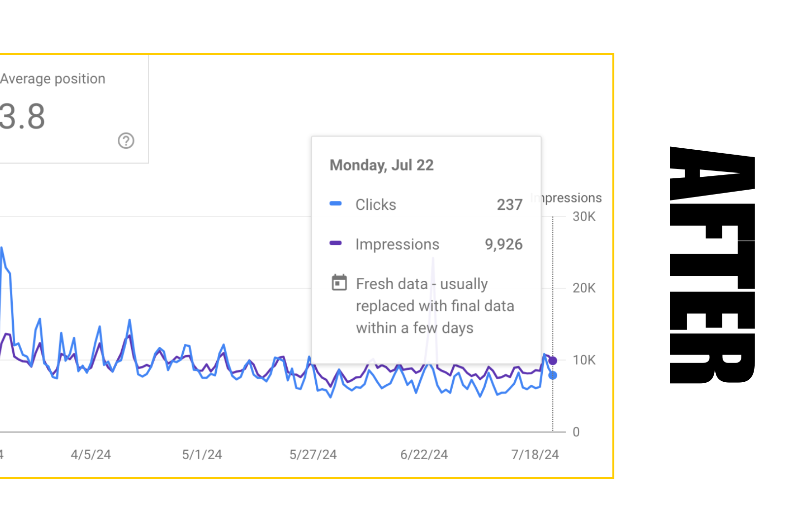The image size is (798, 532).
Task: Click the large AFTER label on right
Action: [712, 265]
